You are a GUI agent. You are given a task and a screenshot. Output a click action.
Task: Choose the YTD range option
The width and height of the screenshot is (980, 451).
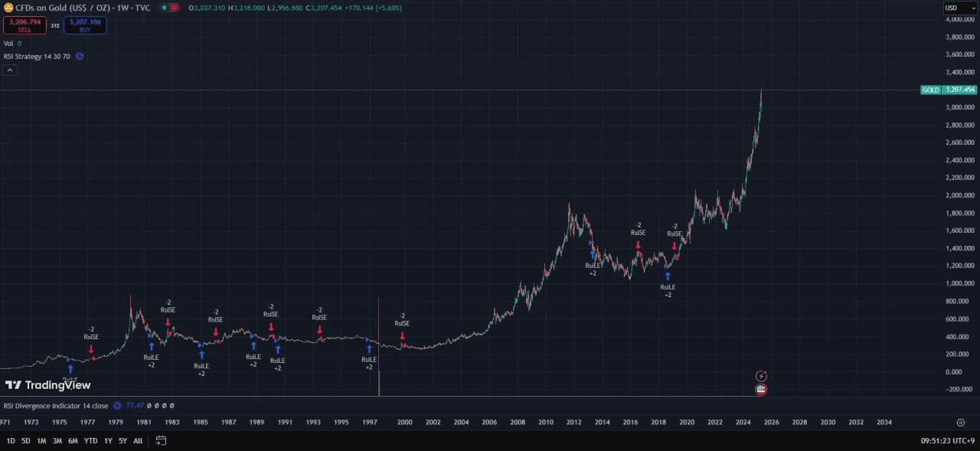point(90,441)
